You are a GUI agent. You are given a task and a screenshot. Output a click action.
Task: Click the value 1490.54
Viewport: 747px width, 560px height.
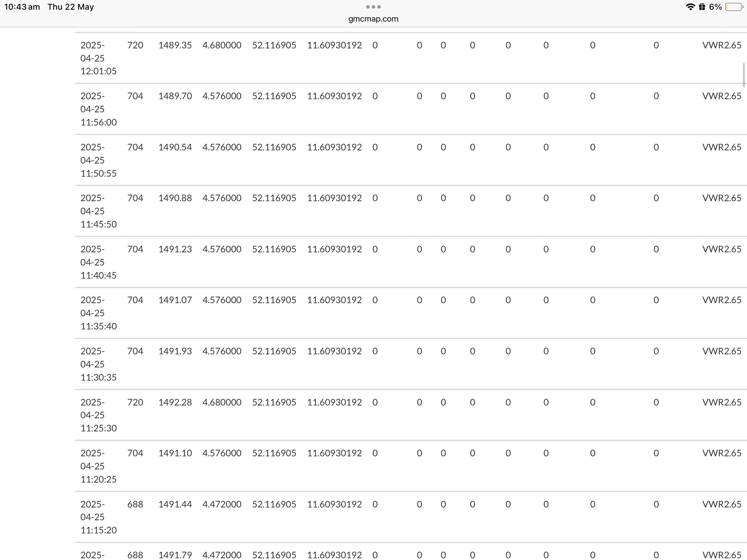click(175, 147)
